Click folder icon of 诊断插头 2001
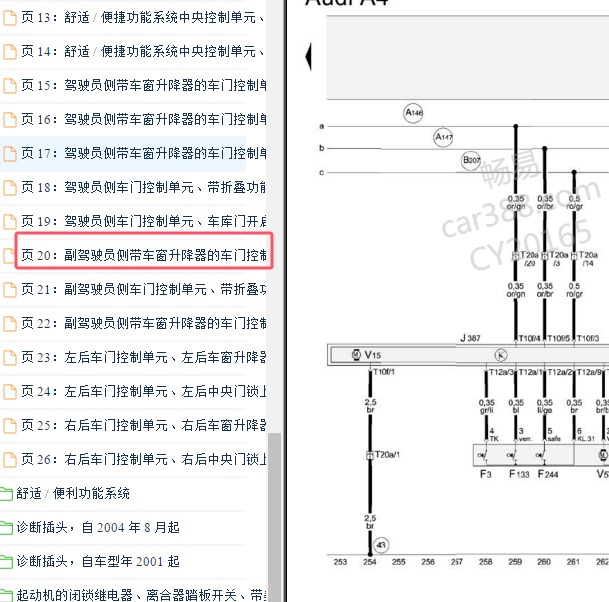This screenshot has width=609, height=602. [x=6, y=562]
